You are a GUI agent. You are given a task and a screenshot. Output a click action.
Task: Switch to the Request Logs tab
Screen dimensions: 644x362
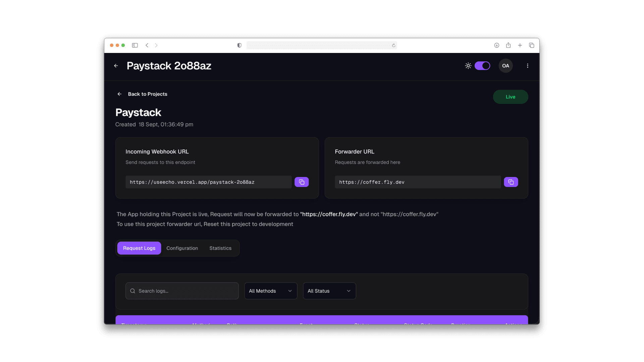139,248
